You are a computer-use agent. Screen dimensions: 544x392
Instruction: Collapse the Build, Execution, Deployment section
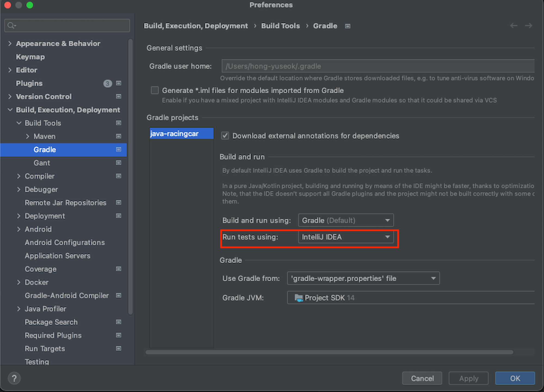tap(10, 110)
